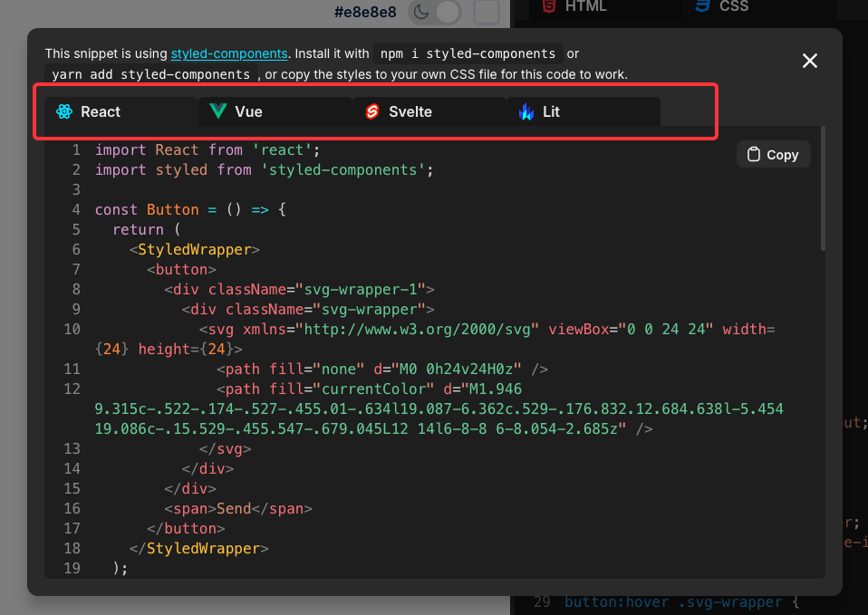Click the #e8e8e8 color value
Image resolution: width=868 pixels, height=615 pixels.
tap(365, 12)
